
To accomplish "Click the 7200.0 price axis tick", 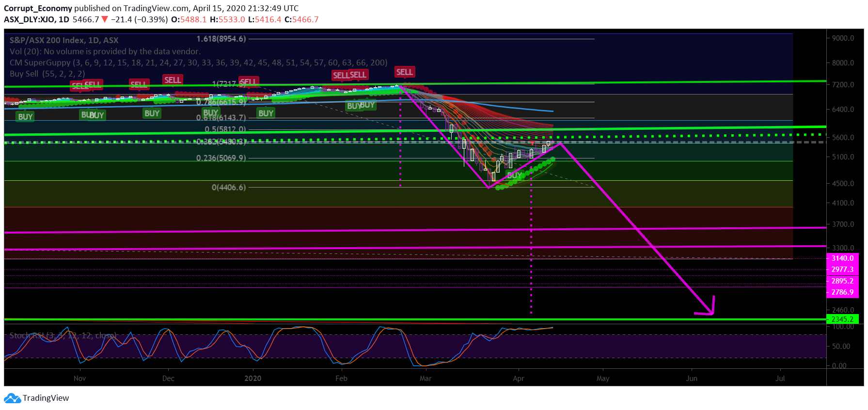I will click(843, 84).
